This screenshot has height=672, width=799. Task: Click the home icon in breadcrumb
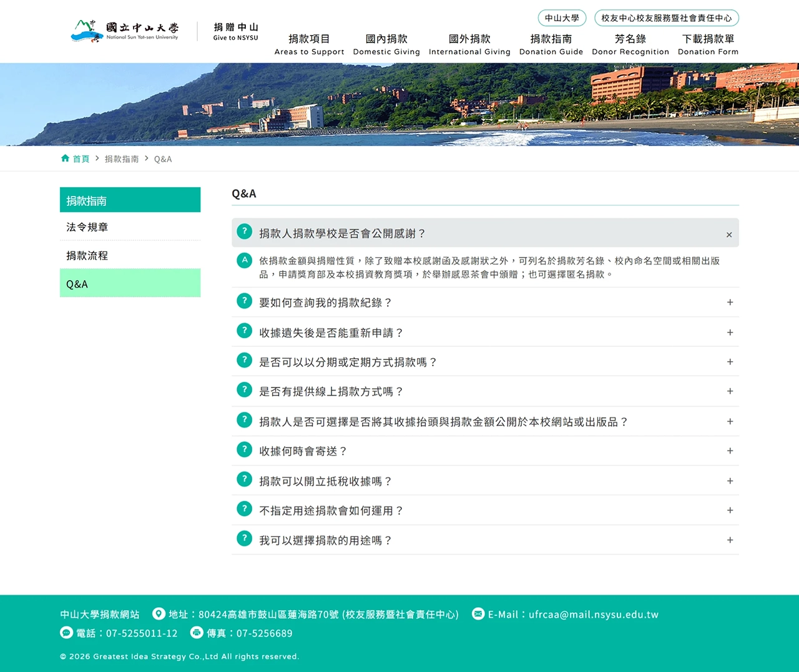coord(65,158)
